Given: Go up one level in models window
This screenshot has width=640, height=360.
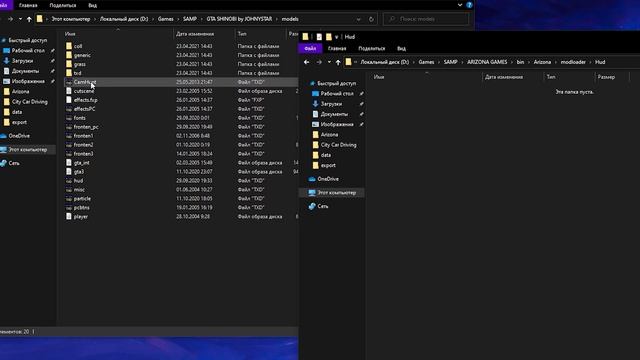Looking at the screenshot, I should 29,19.
